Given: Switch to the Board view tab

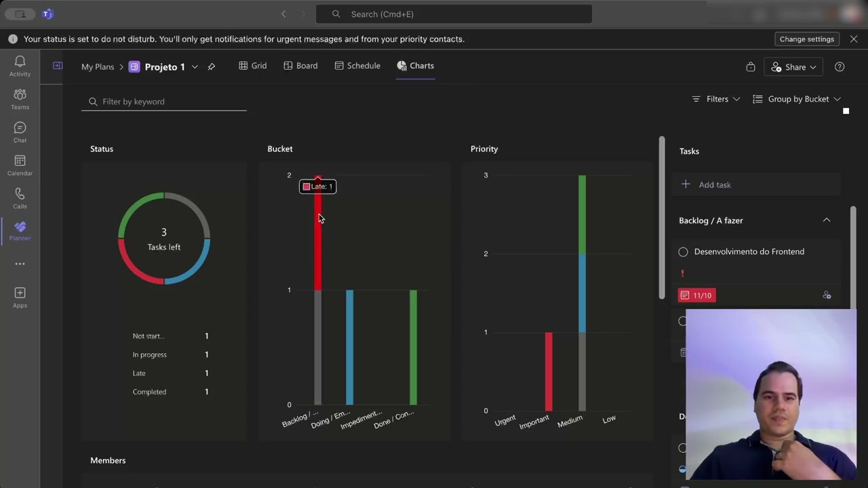Looking at the screenshot, I should tap(300, 66).
